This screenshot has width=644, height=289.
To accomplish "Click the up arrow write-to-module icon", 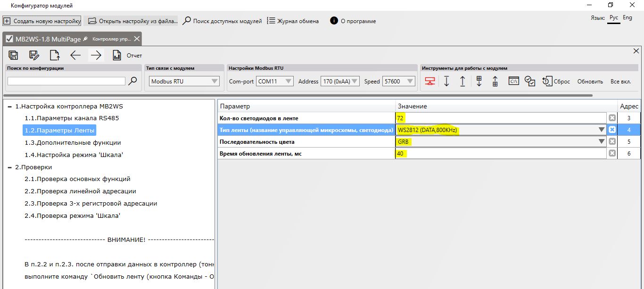I will (x=462, y=81).
